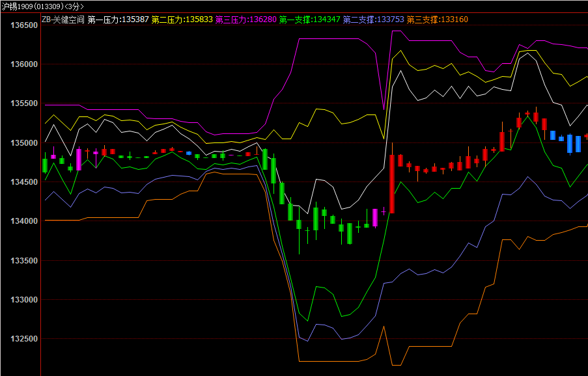Click the 第一支撑:134347 legend value
Image resolution: width=588 pixels, height=376 pixels.
coord(310,20)
